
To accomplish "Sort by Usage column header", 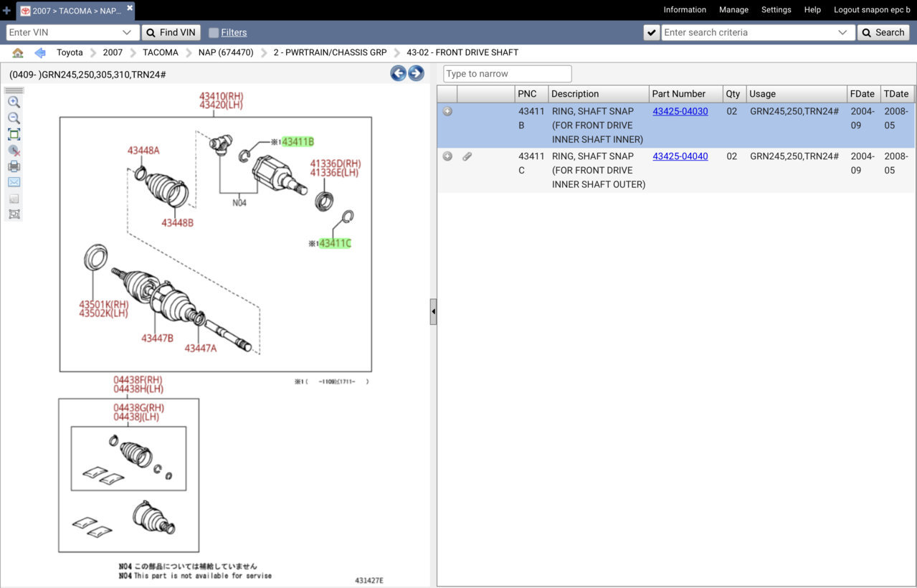I will click(797, 94).
